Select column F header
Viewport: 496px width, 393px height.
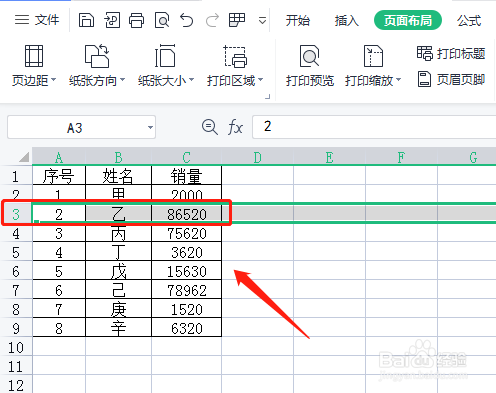(x=402, y=157)
